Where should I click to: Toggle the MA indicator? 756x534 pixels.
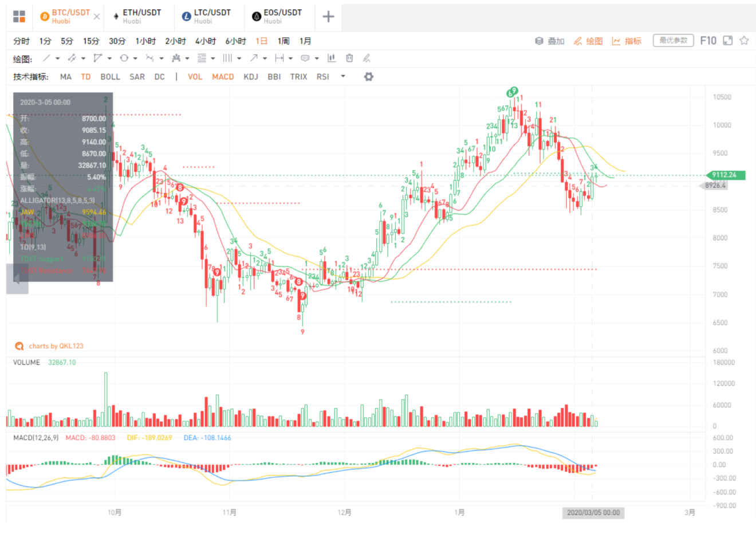66,76
